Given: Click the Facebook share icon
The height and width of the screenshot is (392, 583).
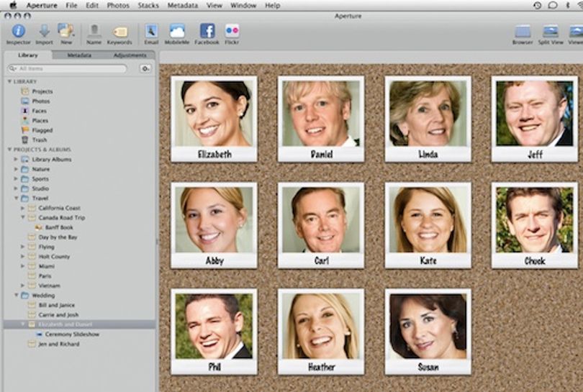Looking at the screenshot, I should (x=207, y=31).
